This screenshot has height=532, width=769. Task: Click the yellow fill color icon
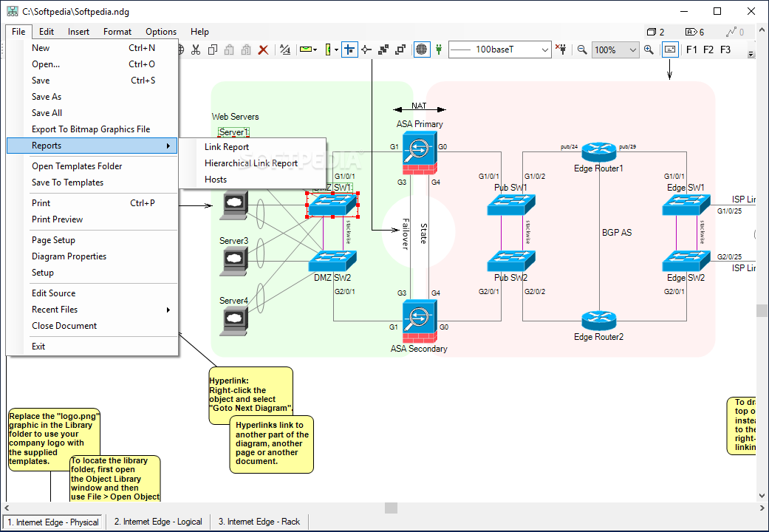tap(306, 50)
